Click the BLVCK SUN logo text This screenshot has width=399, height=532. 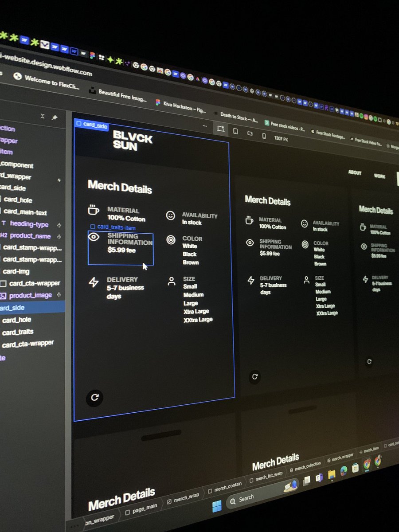[x=132, y=141]
